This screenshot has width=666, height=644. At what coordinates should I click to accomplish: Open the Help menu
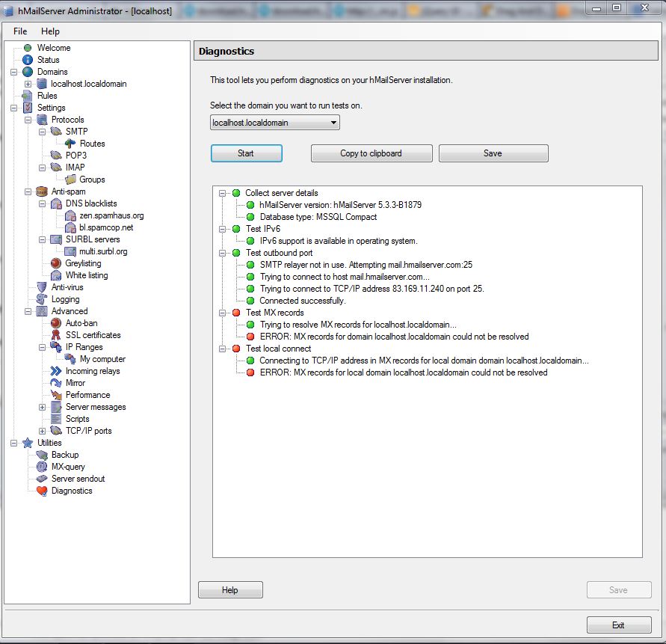click(x=50, y=31)
